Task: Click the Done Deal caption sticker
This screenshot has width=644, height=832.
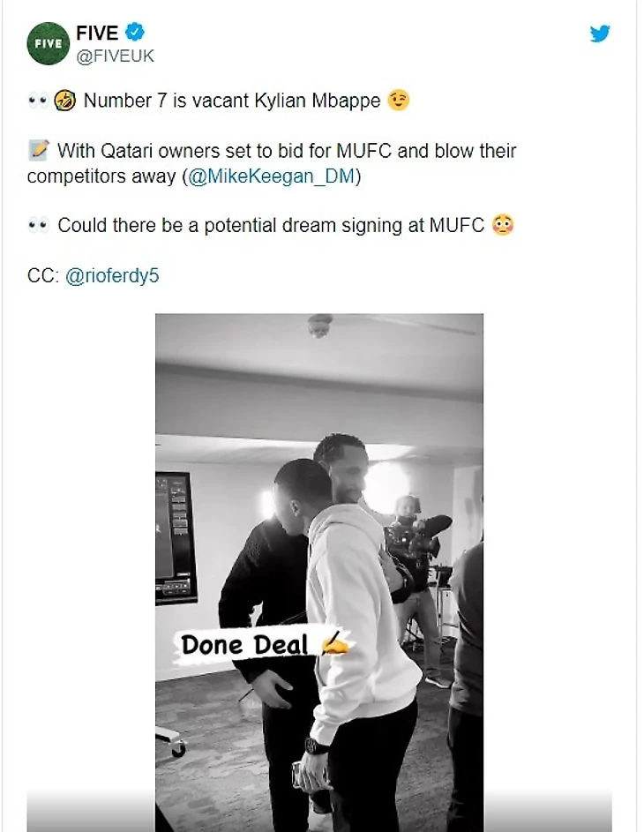Action: (x=263, y=645)
